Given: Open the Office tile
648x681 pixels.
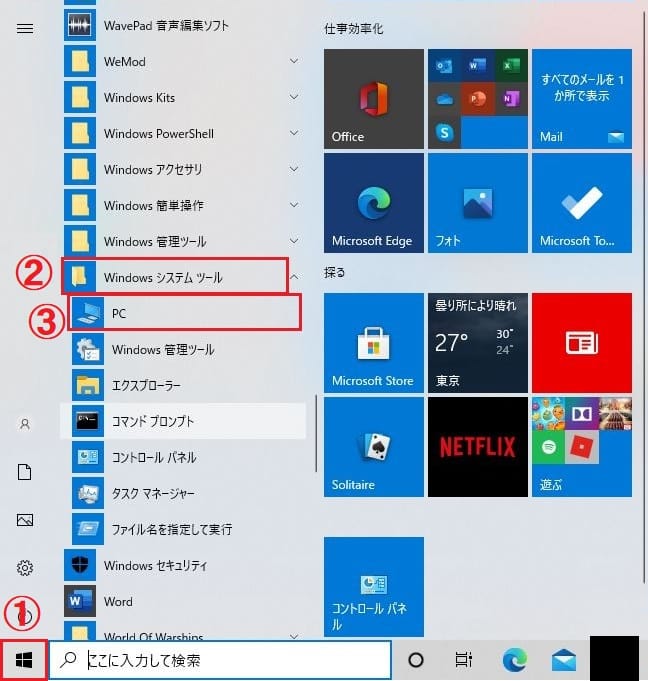Looking at the screenshot, I should pyautogui.click(x=373, y=98).
